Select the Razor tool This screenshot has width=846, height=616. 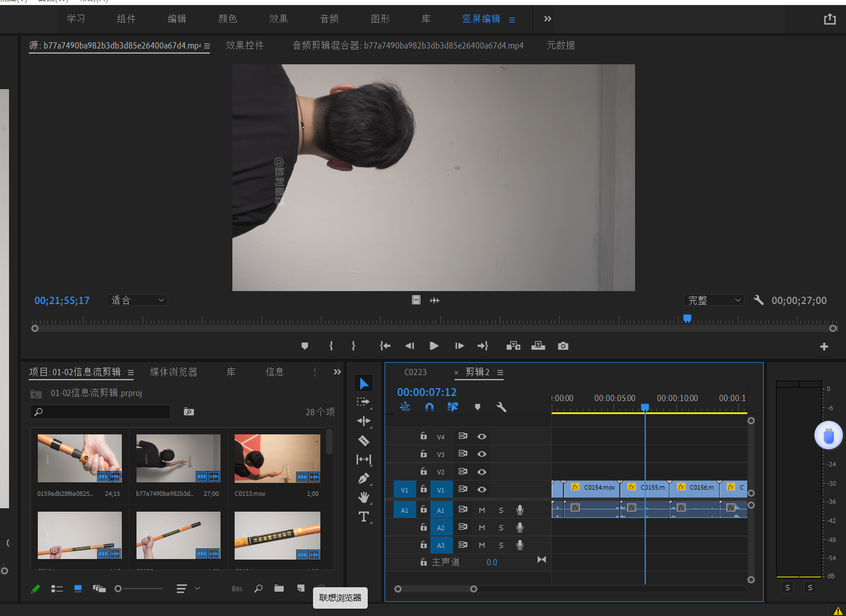point(364,441)
